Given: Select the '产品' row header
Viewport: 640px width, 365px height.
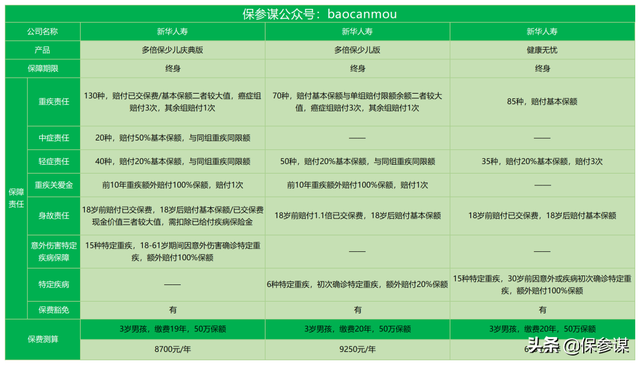Looking at the screenshot, I should point(42,50).
